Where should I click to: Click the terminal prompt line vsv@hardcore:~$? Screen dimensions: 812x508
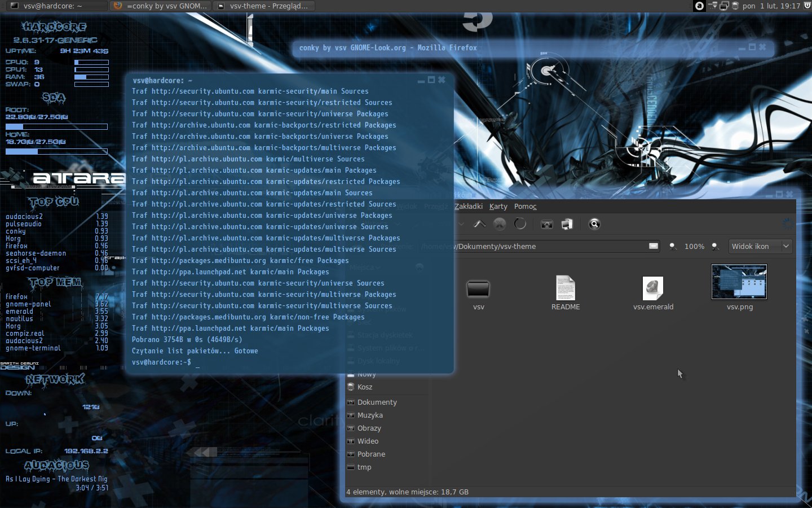coord(161,362)
